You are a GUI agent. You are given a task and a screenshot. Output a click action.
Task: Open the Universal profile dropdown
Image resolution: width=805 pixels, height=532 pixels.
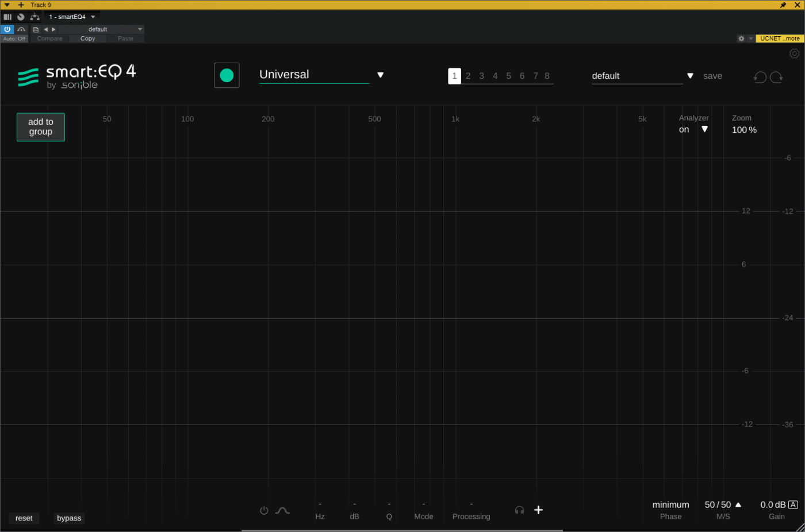tap(321, 75)
